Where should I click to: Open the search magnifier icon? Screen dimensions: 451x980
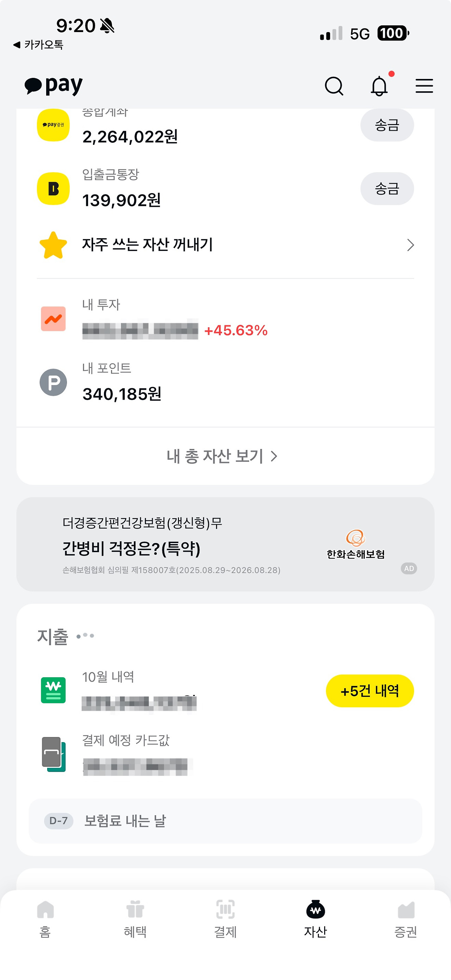coord(334,86)
